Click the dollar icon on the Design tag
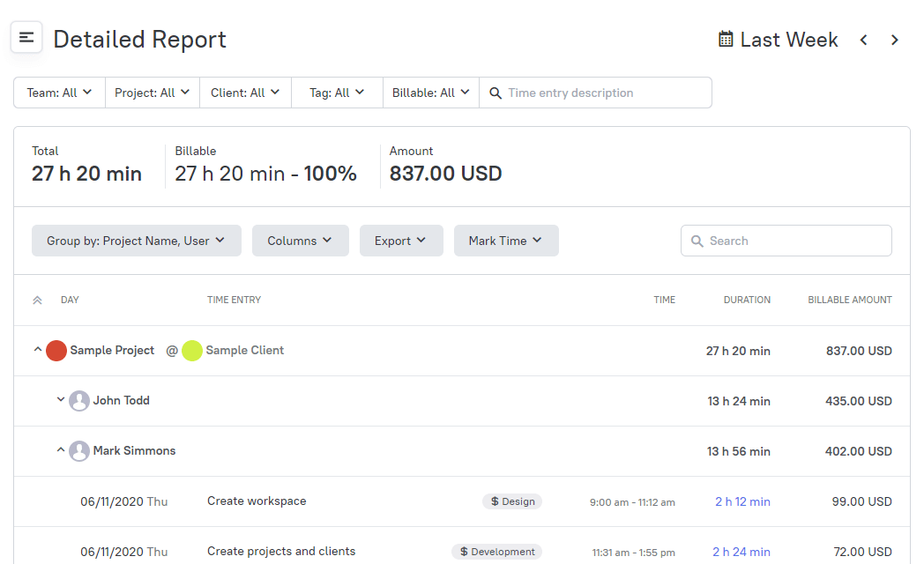This screenshot has height=564, width=924. (x=496, y=501)
